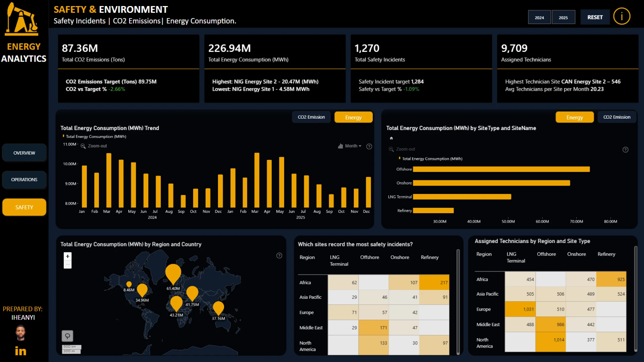This screenshot has height=362, width=644.
Task: Expand the Offshore bar in the SiteType chart
Action: 501,169
